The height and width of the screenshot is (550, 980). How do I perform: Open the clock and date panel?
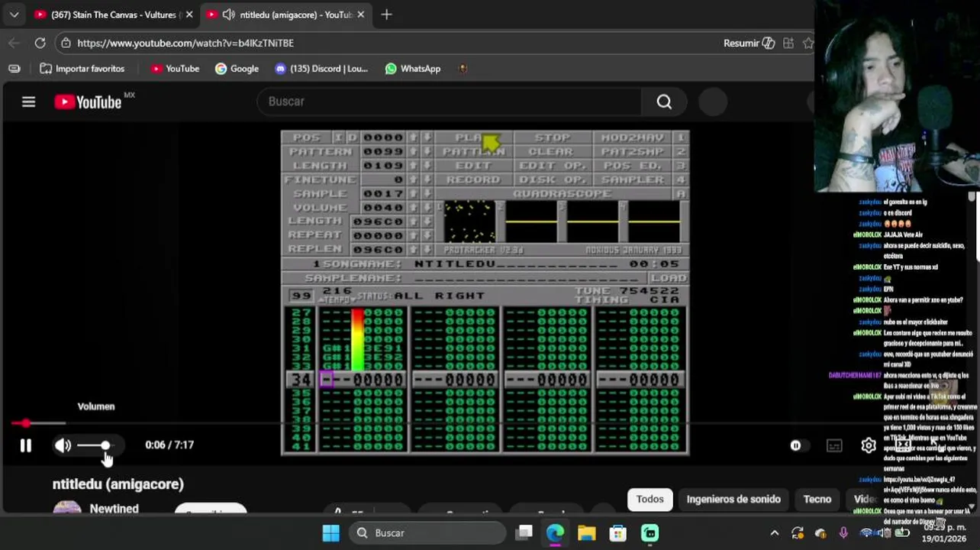point(945,533)
